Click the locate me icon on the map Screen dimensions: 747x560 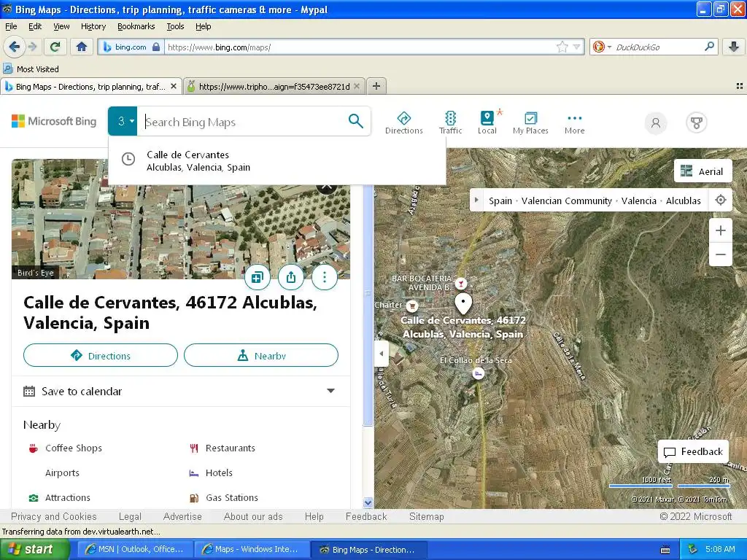pos(720,200)
